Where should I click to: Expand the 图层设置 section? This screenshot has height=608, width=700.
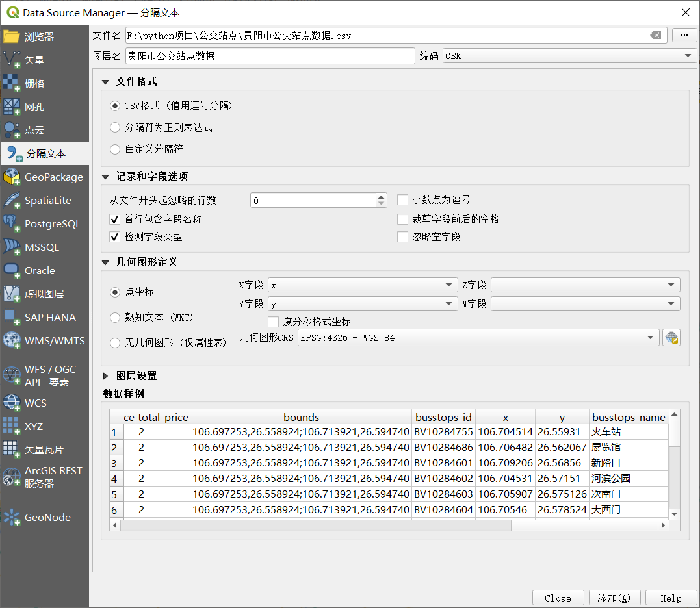click(105, 376)
